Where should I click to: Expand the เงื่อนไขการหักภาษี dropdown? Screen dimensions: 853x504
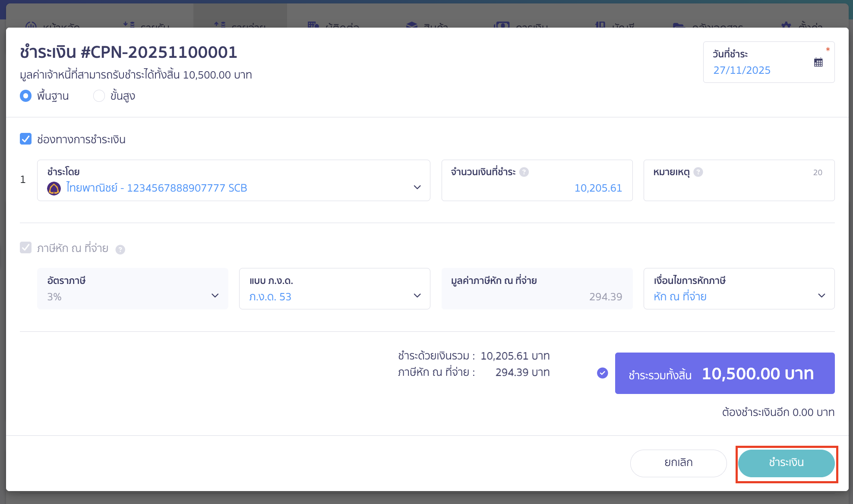(821, 296)
